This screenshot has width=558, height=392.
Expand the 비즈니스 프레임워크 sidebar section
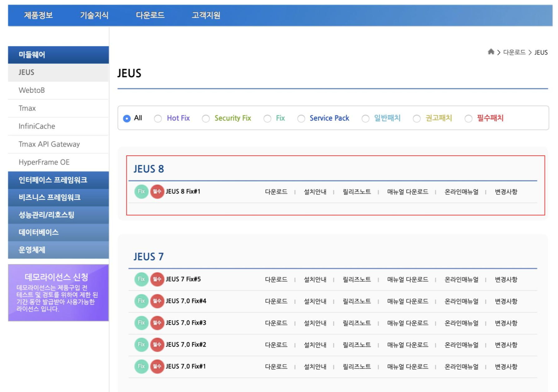58,197
